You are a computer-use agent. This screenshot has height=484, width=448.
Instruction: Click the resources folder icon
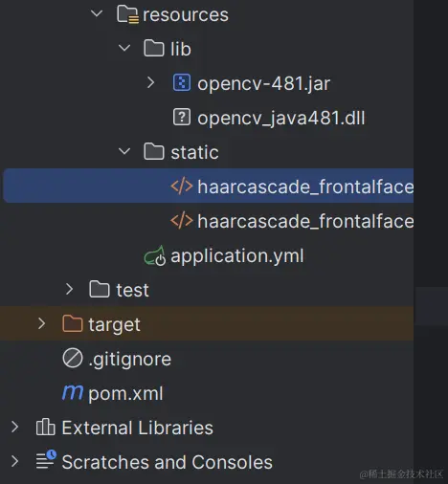(x=127, y=14)
